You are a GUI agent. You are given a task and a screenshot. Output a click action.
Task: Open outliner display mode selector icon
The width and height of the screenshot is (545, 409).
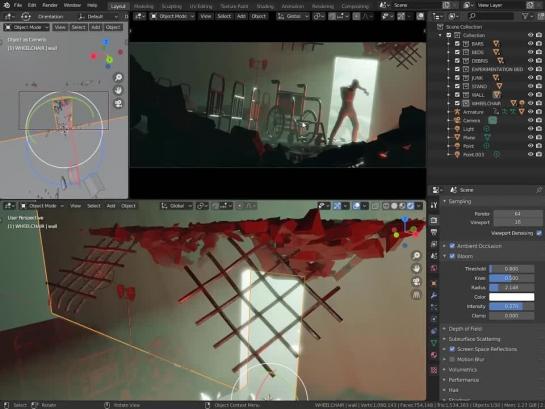coord(453,16)
